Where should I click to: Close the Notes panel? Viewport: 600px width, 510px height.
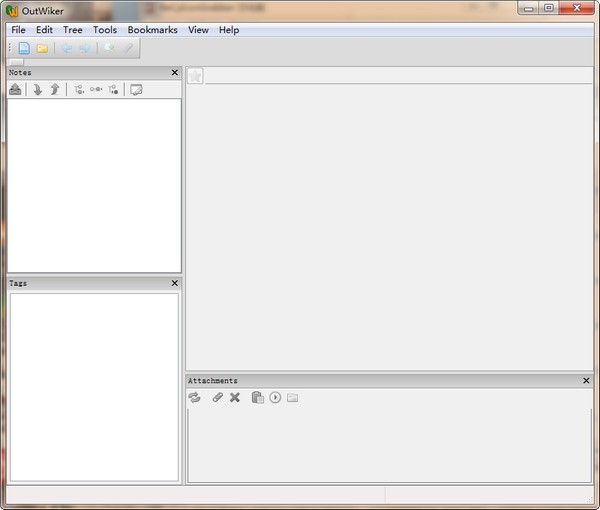[x=175, y=72]
